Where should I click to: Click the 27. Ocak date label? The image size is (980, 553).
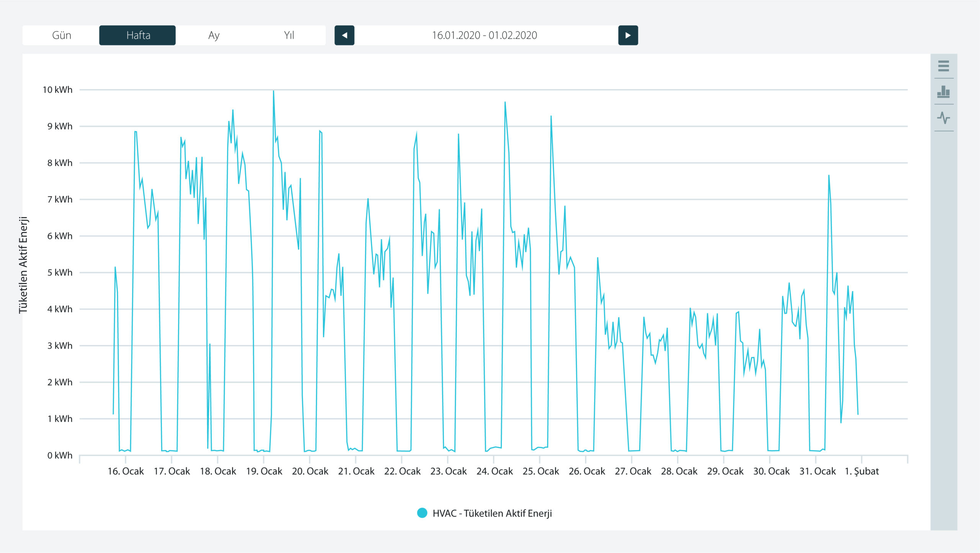point(633,471)
